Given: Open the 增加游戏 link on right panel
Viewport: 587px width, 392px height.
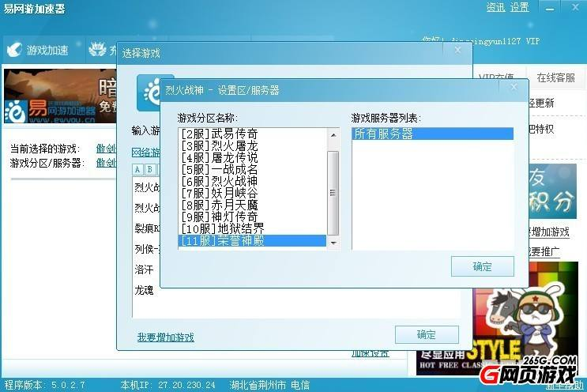Looking at the screenshot, I should [551, 232].
